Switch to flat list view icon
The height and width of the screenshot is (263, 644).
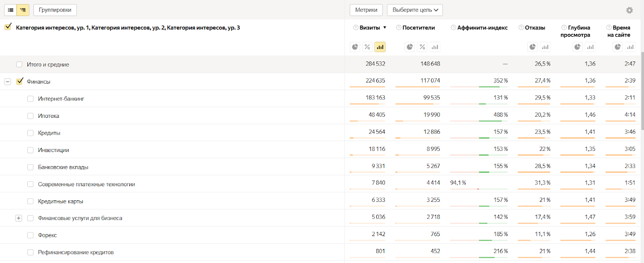(x=10, y=10)
